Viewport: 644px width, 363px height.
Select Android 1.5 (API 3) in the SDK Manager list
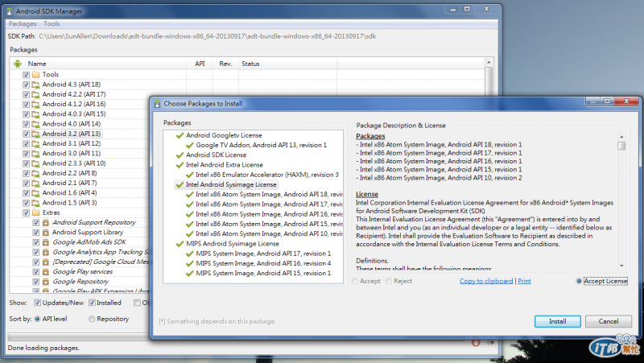point(70,203)
